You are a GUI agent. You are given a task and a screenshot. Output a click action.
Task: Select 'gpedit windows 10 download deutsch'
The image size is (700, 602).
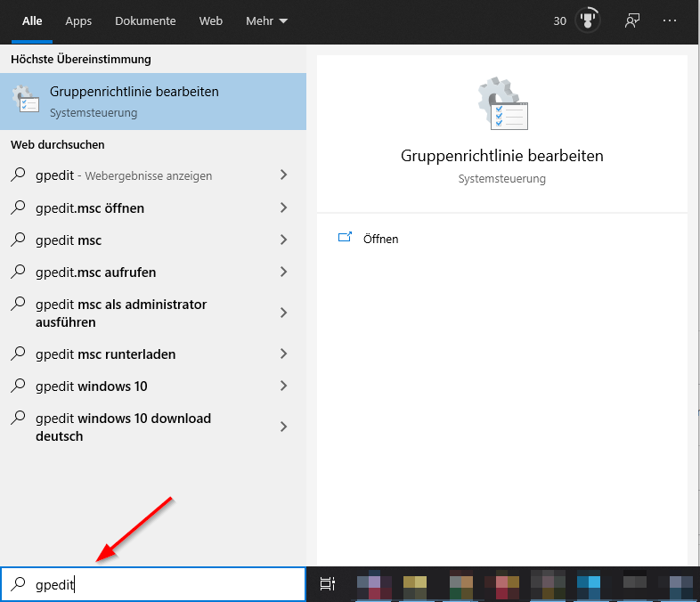coord(153,427)
